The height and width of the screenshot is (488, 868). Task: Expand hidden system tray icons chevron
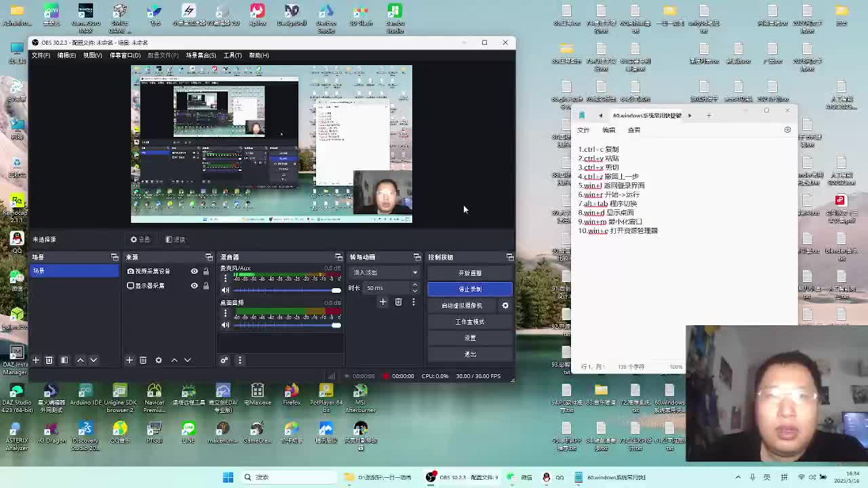coord(738,477)
